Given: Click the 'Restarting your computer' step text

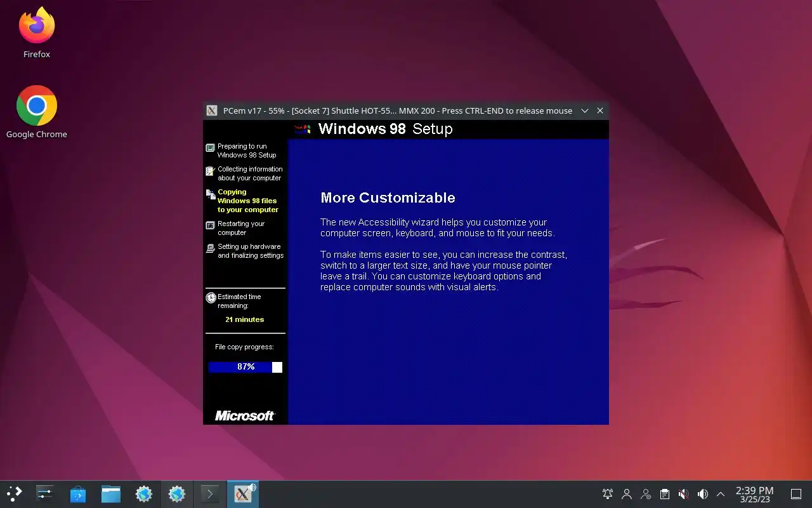Looking at the screenshot, I should tap(241, 228).
